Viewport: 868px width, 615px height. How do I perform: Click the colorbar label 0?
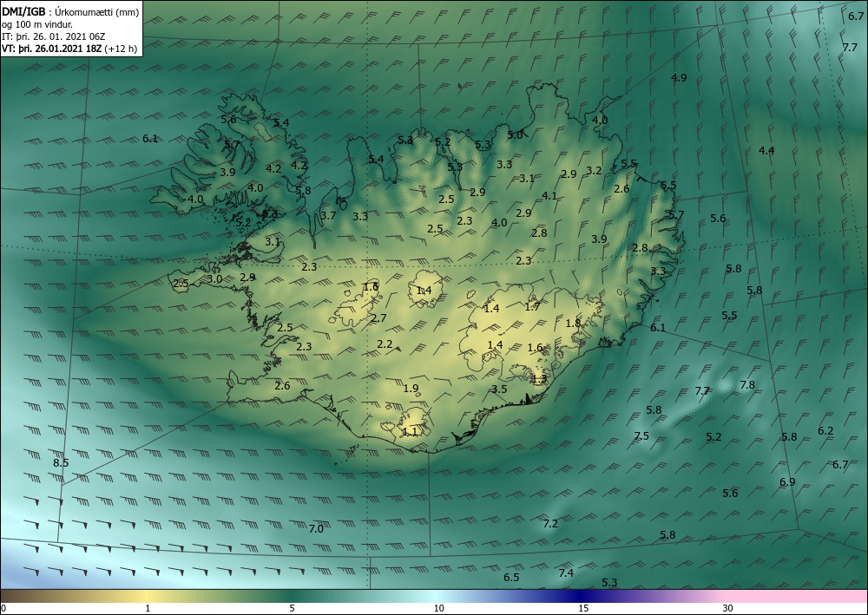(x=3, y=608)
